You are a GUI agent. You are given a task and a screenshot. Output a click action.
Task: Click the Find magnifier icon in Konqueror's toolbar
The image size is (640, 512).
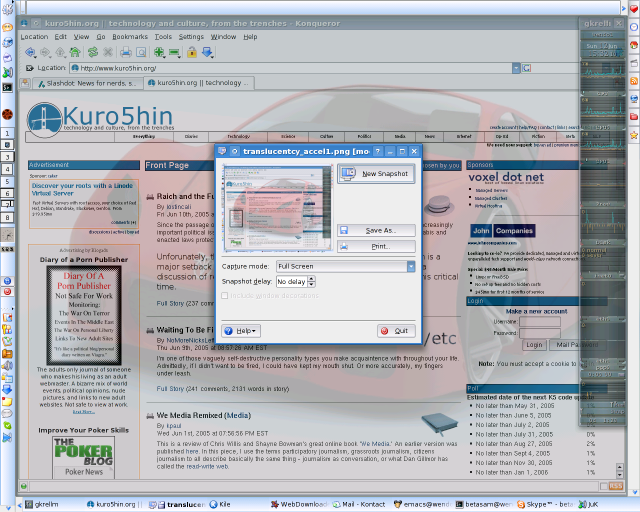[x=141, y=52]
